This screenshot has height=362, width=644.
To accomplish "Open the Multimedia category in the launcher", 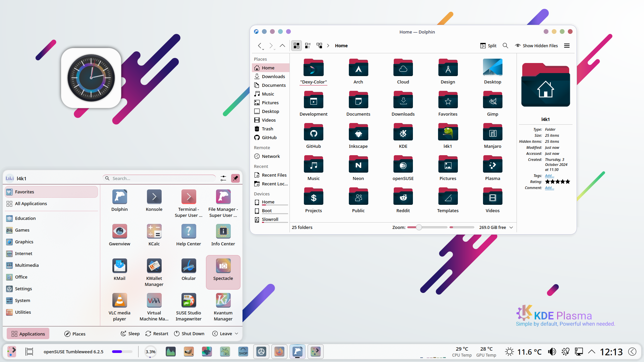I will tap(51, 265).
